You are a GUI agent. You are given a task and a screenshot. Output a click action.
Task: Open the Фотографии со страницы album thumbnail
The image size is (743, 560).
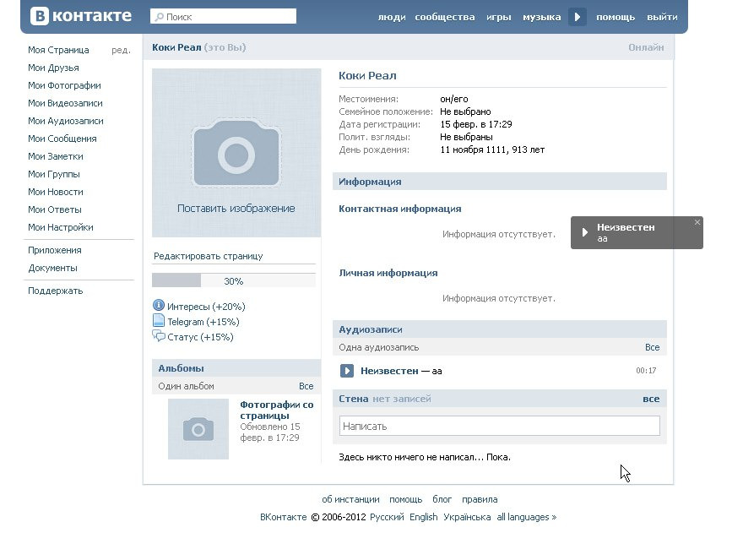(x=198, y=429)
